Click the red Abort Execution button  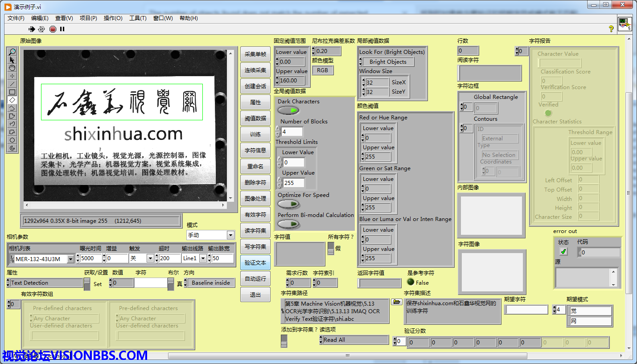pos(53,29)
